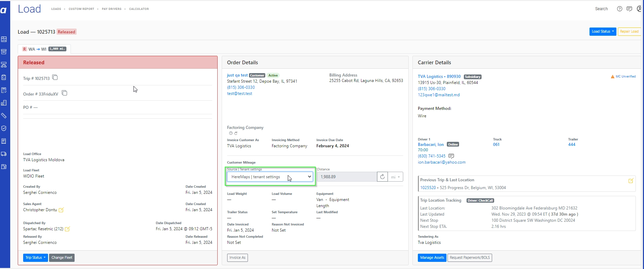The image size is (644, 269).
Task: Open the Calculator menu item
Action: [139, 9]
